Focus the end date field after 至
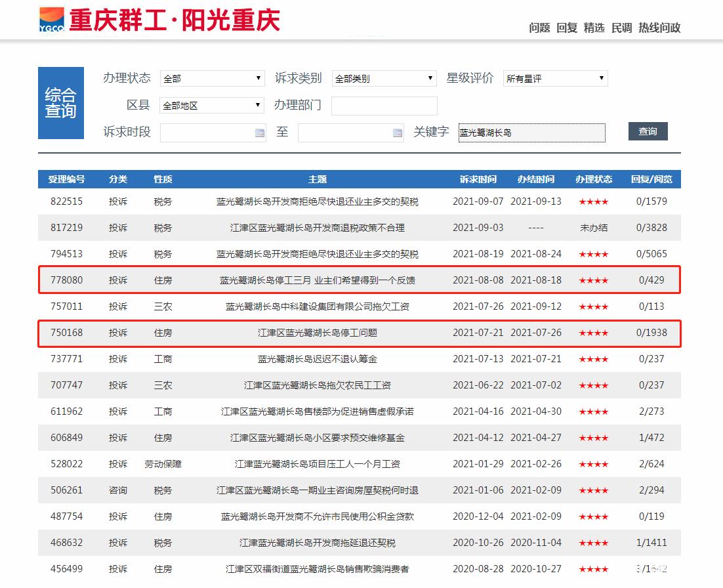723x588 pixels. pos(351,133)
